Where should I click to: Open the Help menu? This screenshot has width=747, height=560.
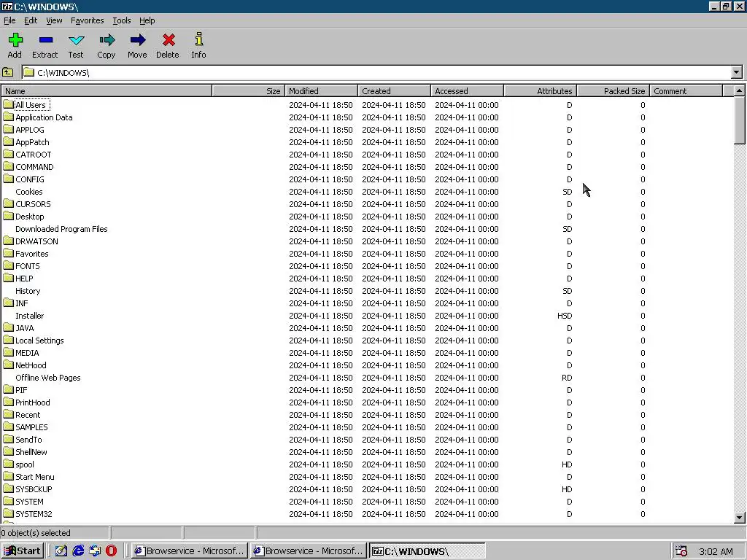click(147, 20)
